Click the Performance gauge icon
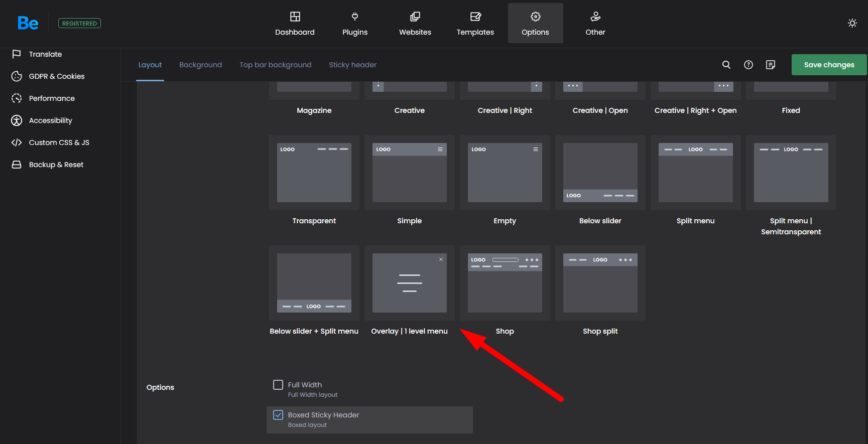 tap(17, 98)
